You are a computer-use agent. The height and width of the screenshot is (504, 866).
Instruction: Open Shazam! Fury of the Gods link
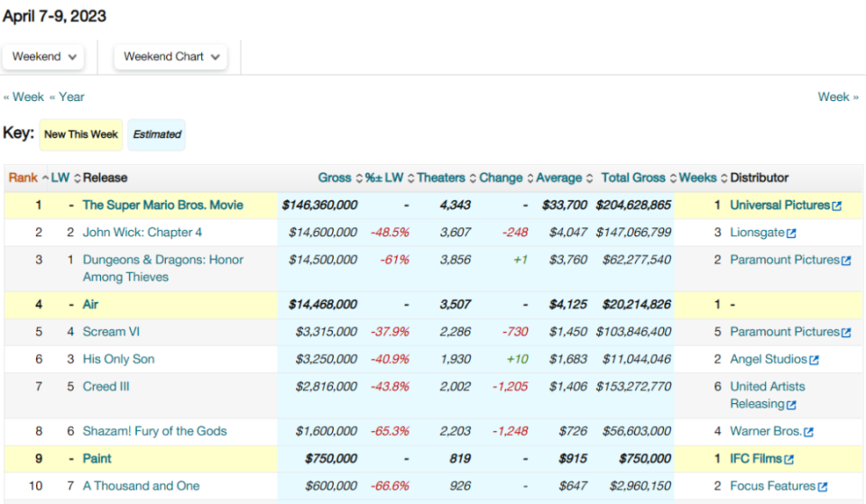154,431
